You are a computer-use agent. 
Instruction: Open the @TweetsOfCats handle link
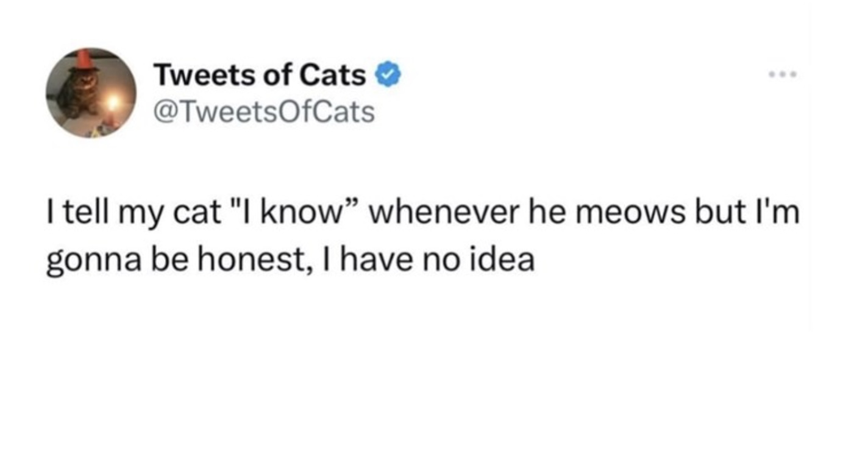pyautogui.click(x=264, y=112)
